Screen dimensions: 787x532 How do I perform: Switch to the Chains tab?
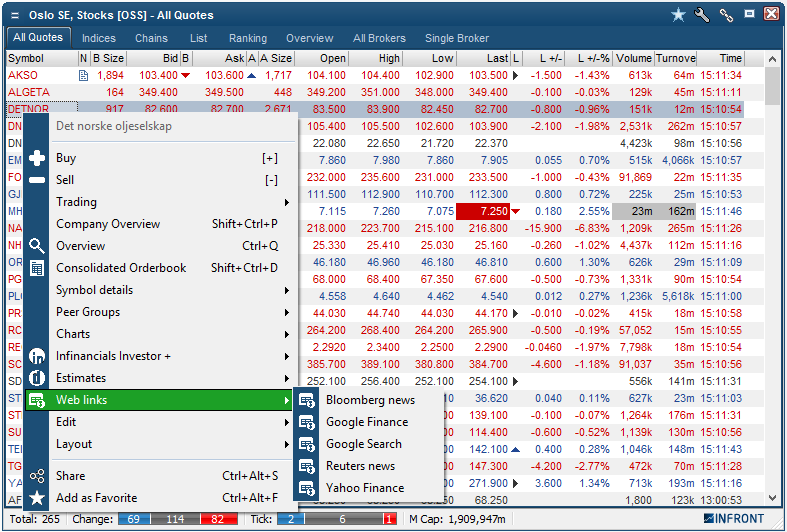[151, 38]
